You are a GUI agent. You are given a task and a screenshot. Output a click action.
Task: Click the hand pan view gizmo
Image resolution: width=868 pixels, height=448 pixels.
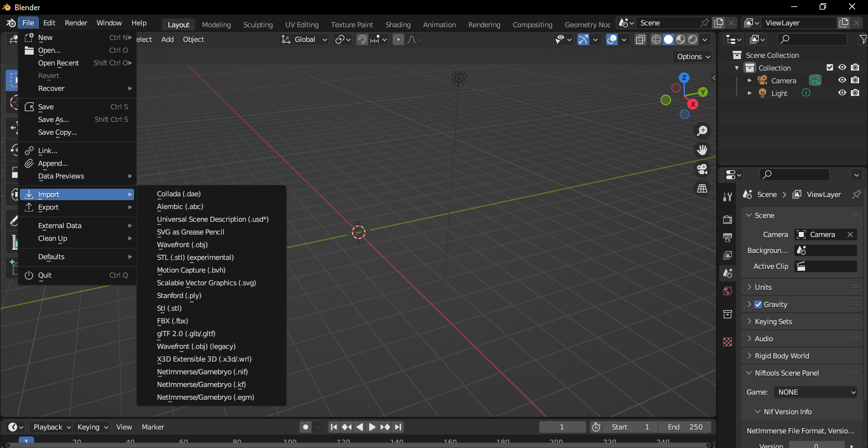click(x=702, y=150)
